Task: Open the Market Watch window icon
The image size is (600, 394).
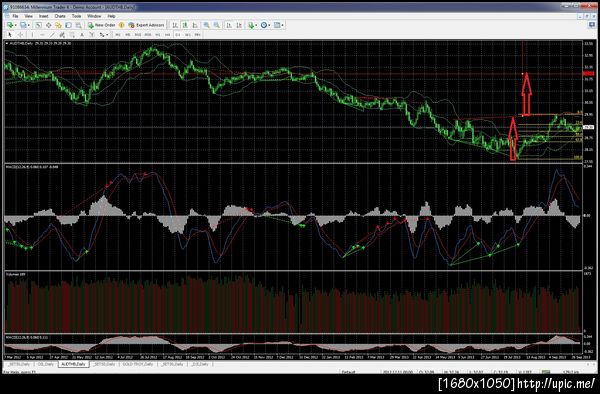Action: click(39, 25)
